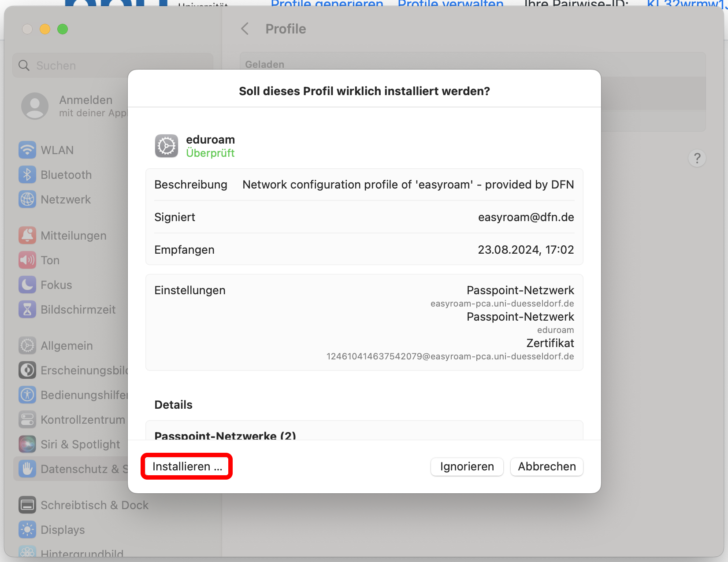Open Netzwerk globe icon in sidebar
Viewport: 728px width, 562px height.
click(x=27, y=200)
